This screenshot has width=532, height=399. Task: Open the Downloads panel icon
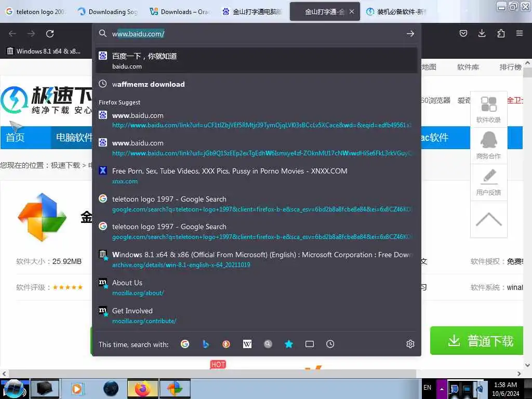pyautogui.click(x=482, y=33)
